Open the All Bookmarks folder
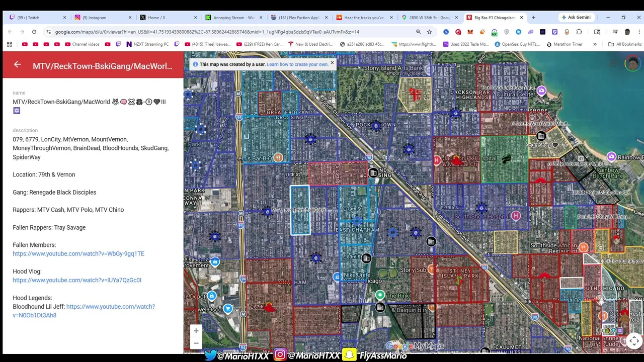 [x=625, y=44]
